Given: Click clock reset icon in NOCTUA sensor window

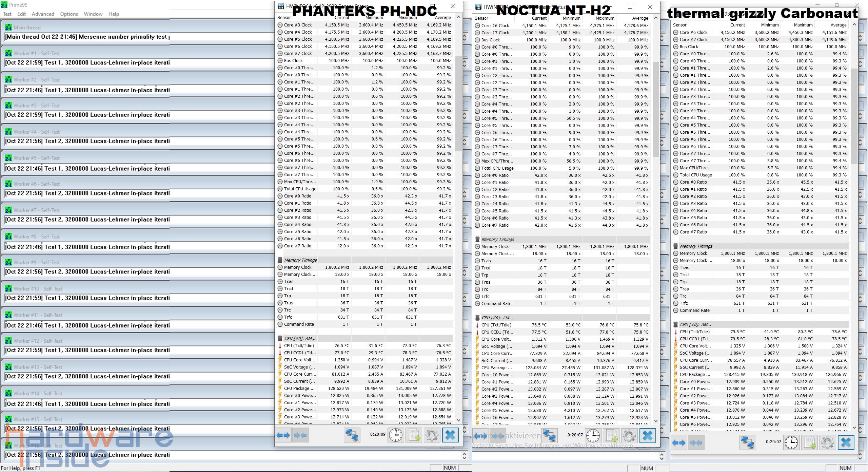Looking at the screenshot, I should click(593, 436).
